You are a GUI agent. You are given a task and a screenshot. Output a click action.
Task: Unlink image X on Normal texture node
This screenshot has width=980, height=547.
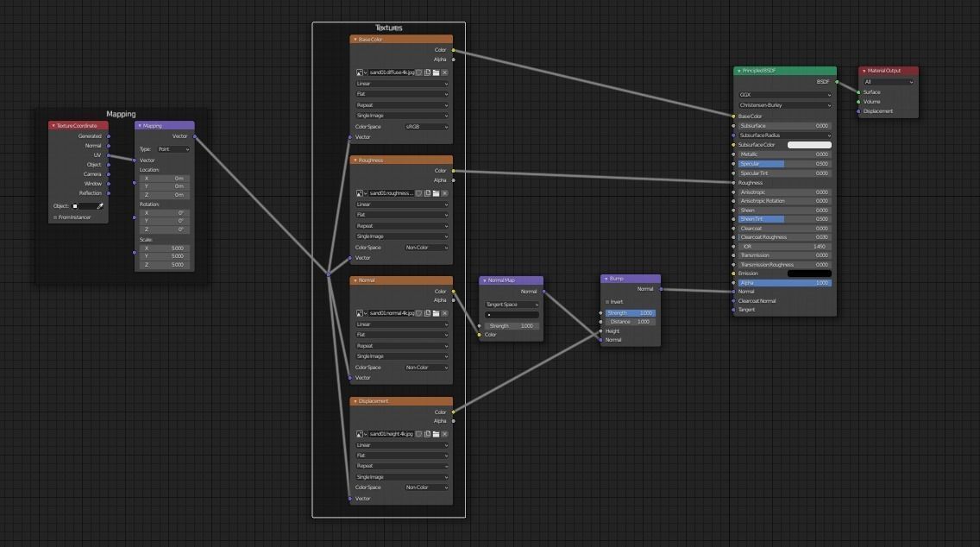tap(444, 313)
